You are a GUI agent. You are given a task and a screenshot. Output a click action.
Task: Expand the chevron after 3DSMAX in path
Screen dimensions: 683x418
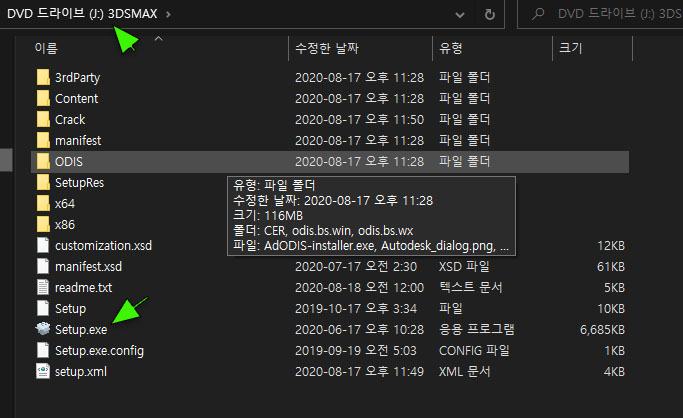pyautogui.click(x=168, y=14)
